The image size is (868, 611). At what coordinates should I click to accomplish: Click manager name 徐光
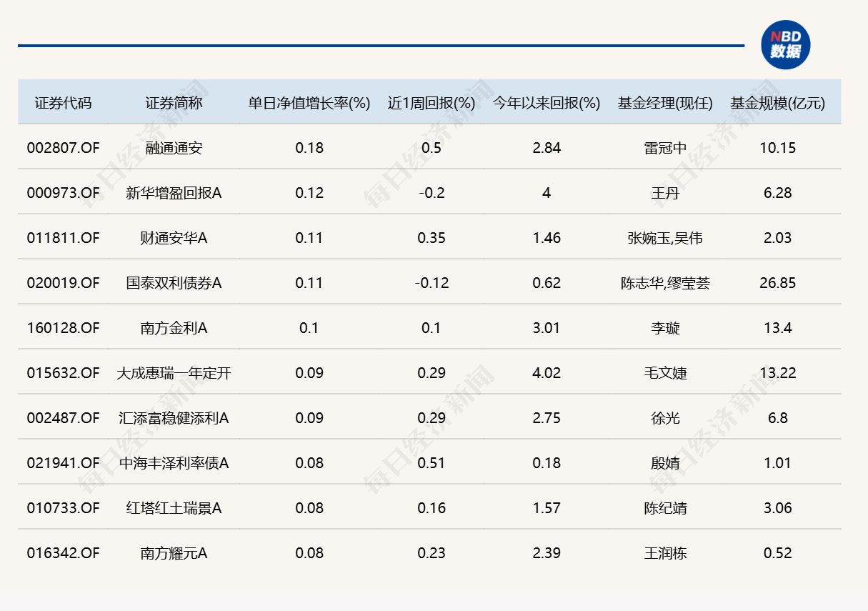click(x=665, y=418)
